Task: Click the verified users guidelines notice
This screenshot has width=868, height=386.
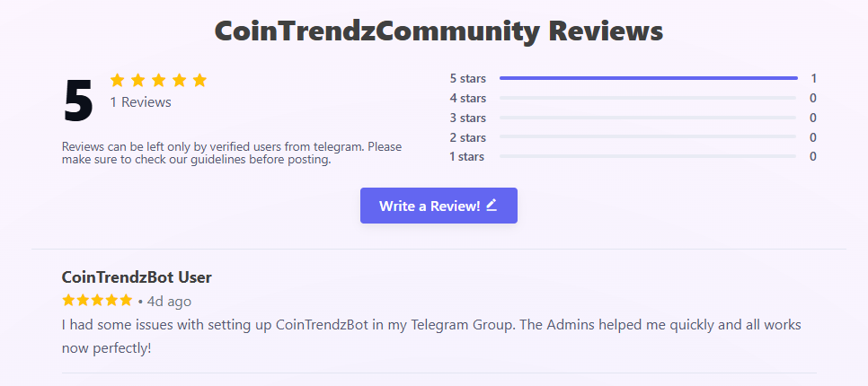Action: point(232,154)
